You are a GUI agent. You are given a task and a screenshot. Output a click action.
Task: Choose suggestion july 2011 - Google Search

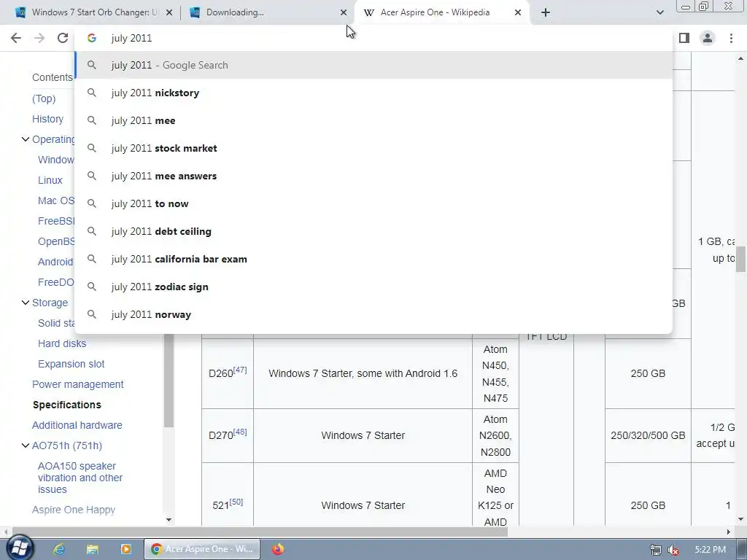pyautogui.click(x=374, y=65)
